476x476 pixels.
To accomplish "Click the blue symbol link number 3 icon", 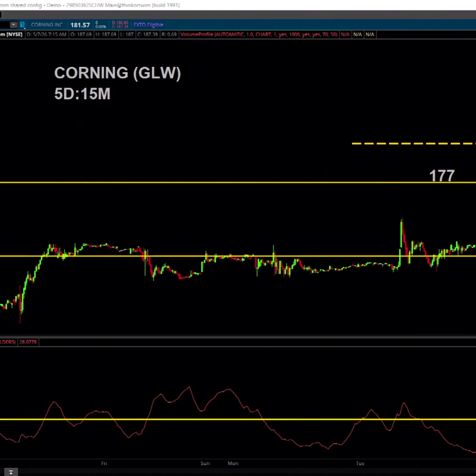I will pos(22,25).
